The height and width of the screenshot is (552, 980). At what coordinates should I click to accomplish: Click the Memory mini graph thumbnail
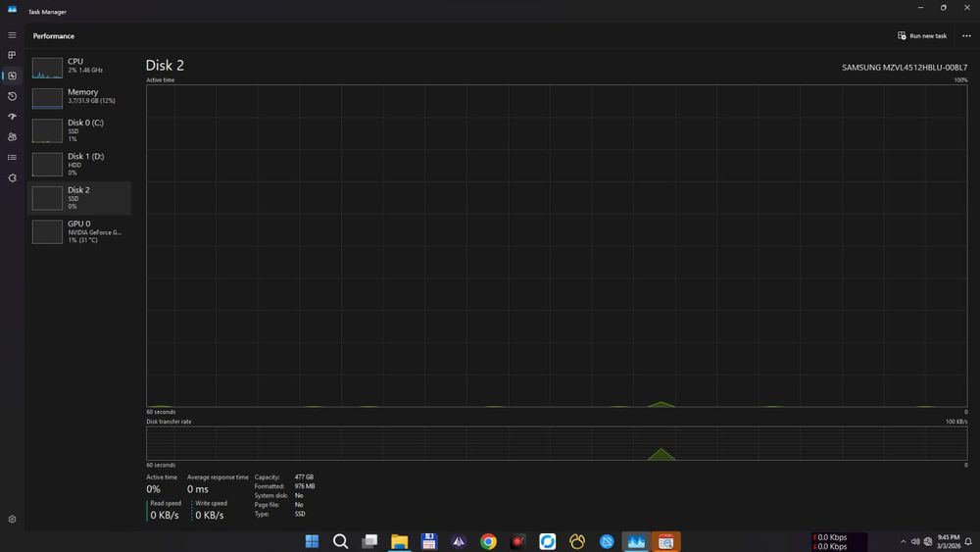[47, 98]
